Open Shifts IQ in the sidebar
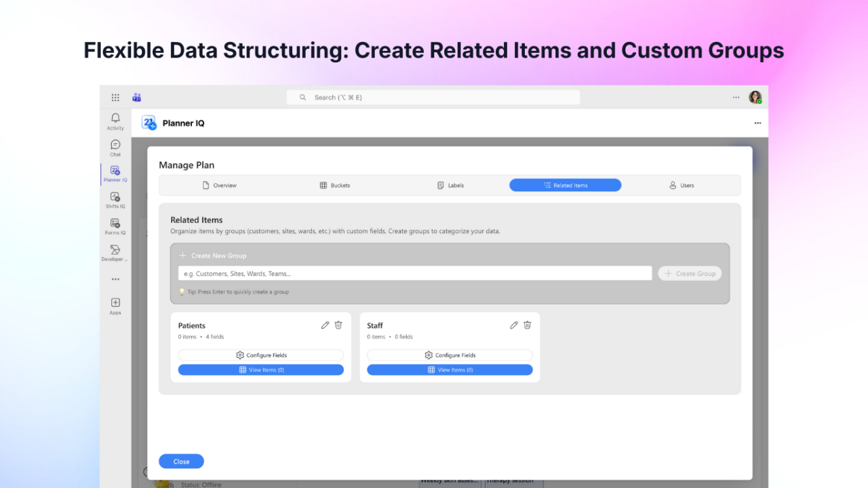The image size is (868, 488). point(115,201)
